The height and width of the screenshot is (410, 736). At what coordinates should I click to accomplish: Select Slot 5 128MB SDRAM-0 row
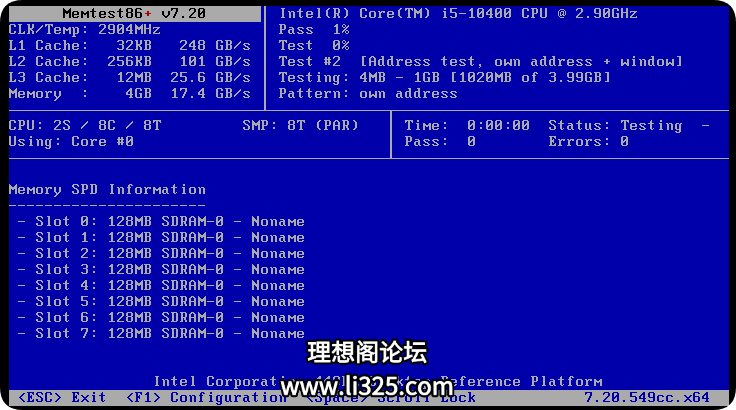tap(161, 302)
